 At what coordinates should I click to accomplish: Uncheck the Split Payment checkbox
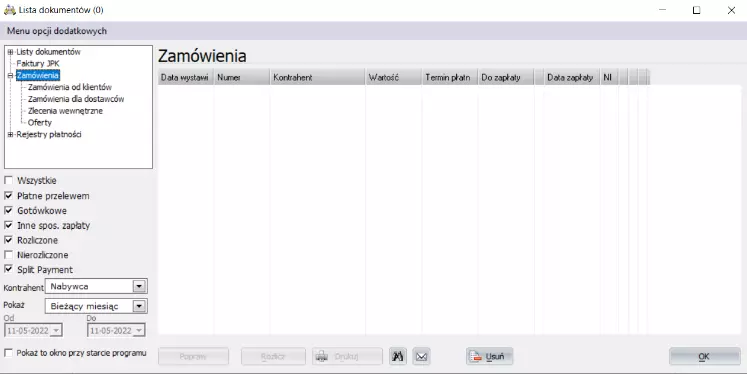[9, 270]
